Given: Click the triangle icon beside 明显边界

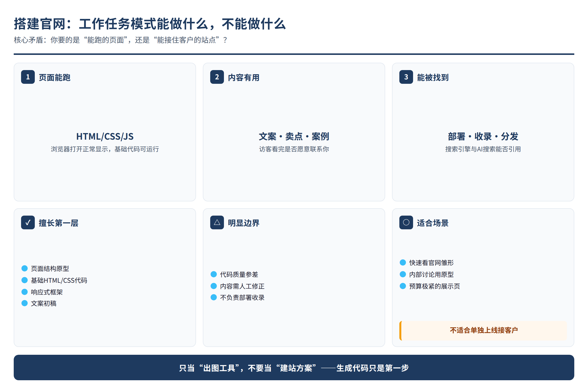Looking at the screenshot, I should point(217,222).
